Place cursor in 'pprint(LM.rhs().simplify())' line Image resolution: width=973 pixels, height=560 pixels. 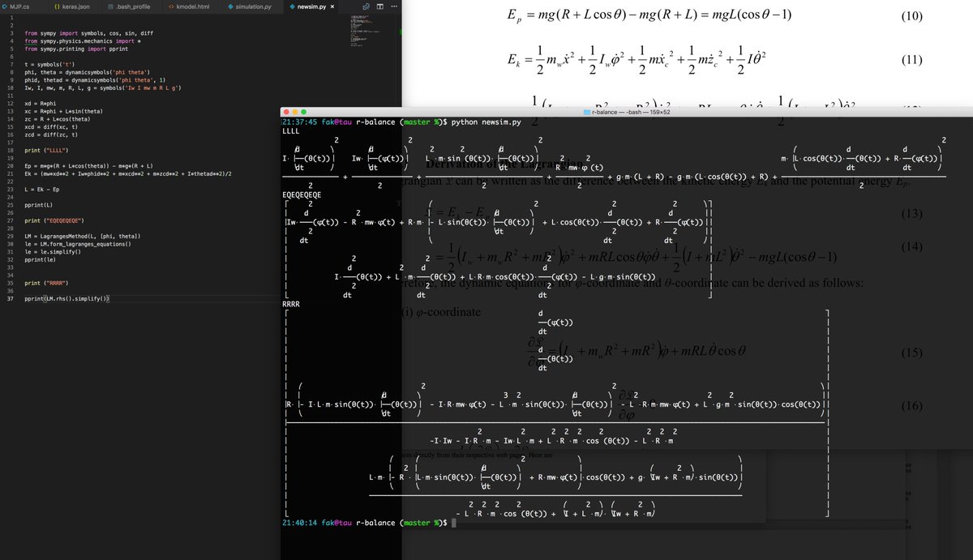[x=66, y=299]
